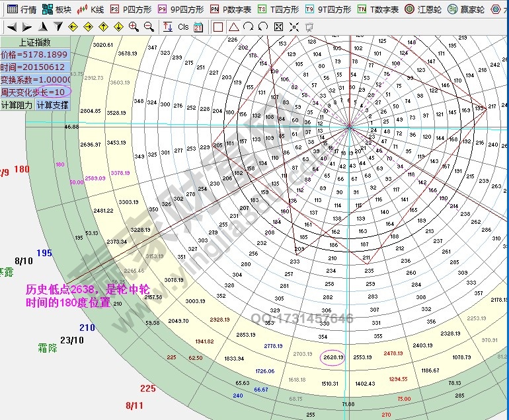Select the square drawing tool
The image size is (509, 420).
pos(218,27)
